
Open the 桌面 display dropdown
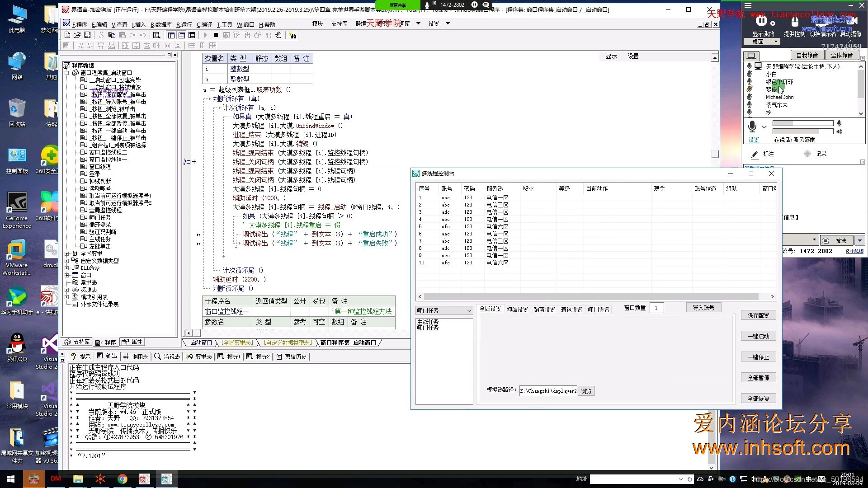click(761, 42)
